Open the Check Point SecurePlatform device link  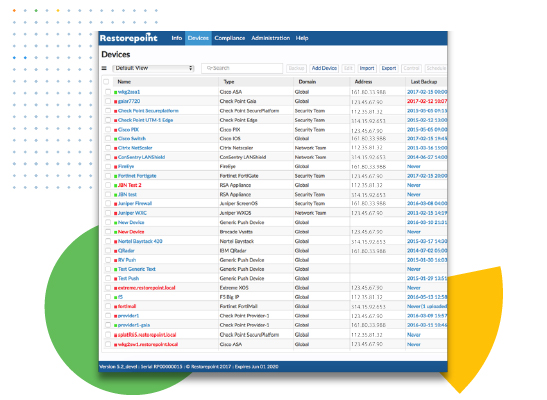(x=148, y=111)
